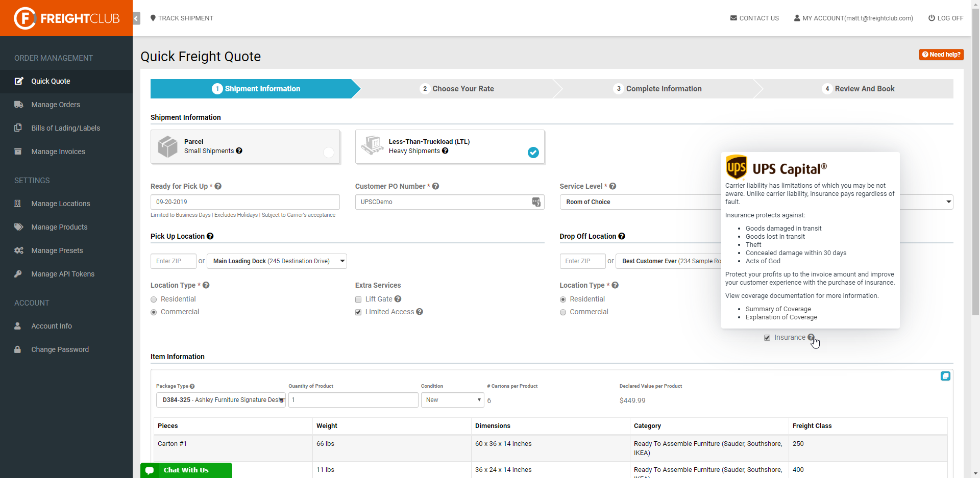The image size is (980, 478).
Task: Select Residential pick up location type
Action: pos(154,299)
